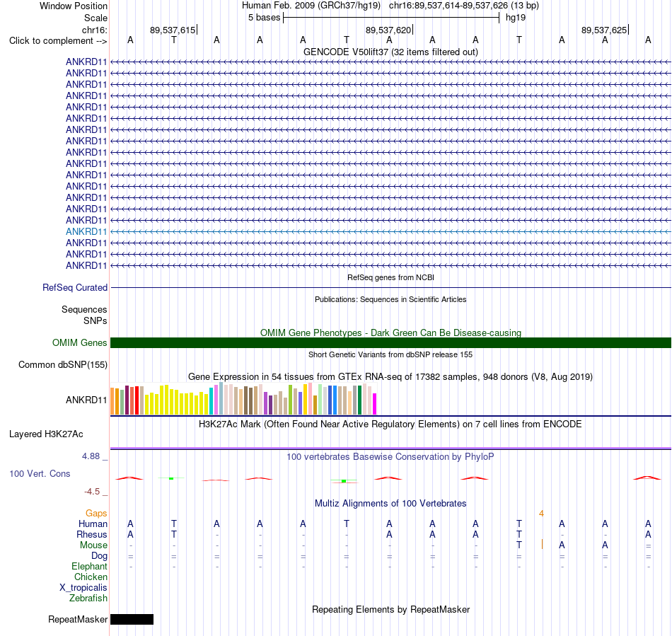
Task: Click the light-blue highlighted ANKRD11 transcript label
Action: tap(86, 232)
